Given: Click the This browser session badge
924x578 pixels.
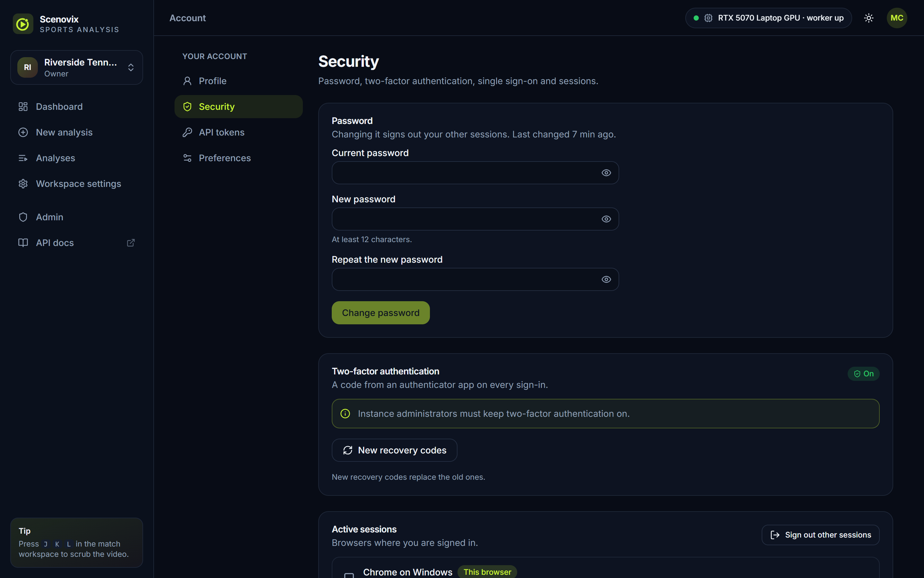Looking at the screenshot, I should pyautogui.click(x=487, y=572).
